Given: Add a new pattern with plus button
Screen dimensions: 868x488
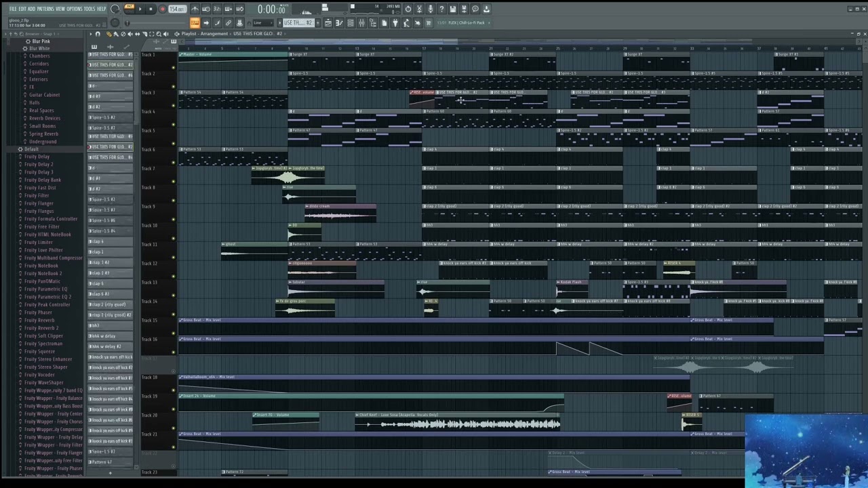Looking at the screenshot, I should tap(318, 22).
